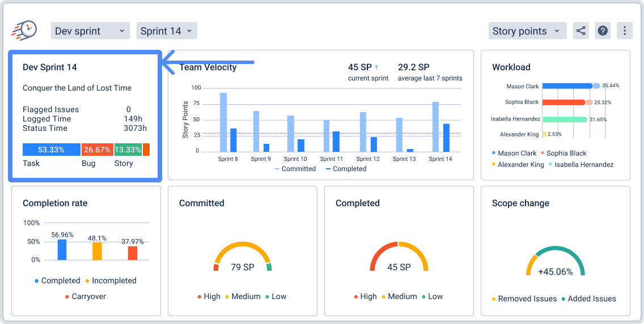Click the Sprint 14 completed velocity bar
Viewport: 644px width, 324px height.
coord(446,138)
